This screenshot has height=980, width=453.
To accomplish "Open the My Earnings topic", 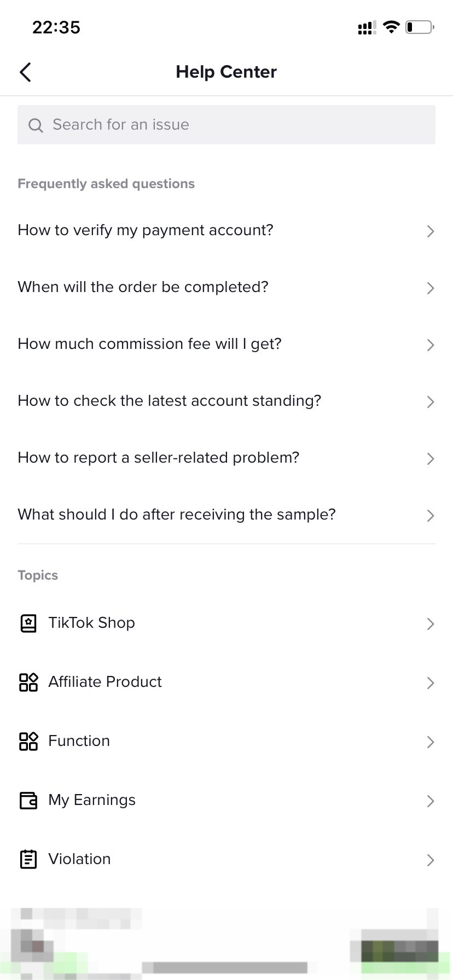I will [92, 800].
